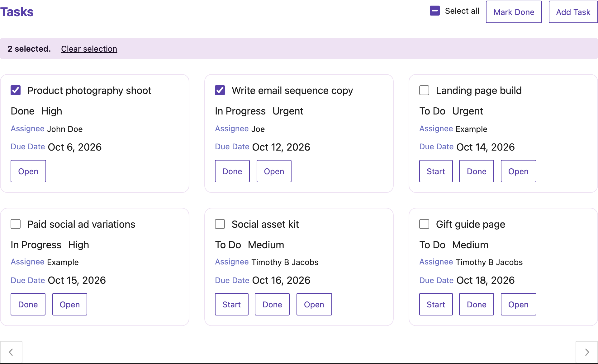The image size is (598, 364).
Task: Mark Write email sequence copy as Done
Action: click(x=232, y=171)
